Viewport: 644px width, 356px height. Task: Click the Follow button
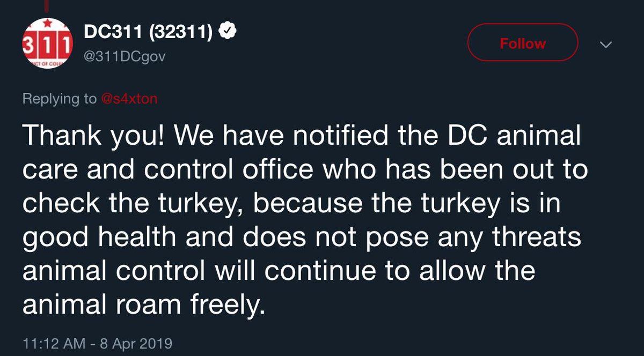point(523,43)
